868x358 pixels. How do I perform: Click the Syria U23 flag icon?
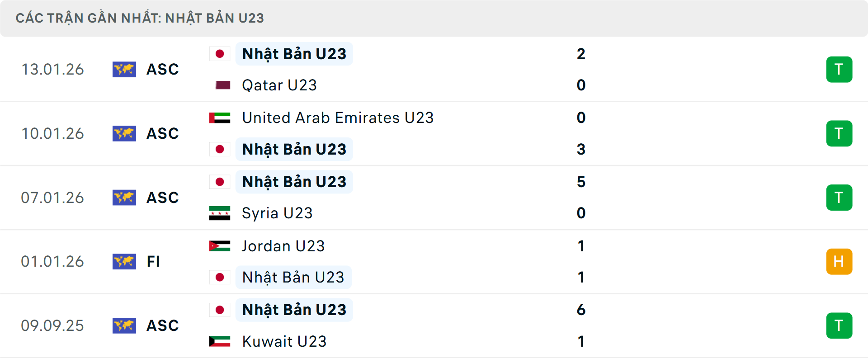click(x=220, y=213)
